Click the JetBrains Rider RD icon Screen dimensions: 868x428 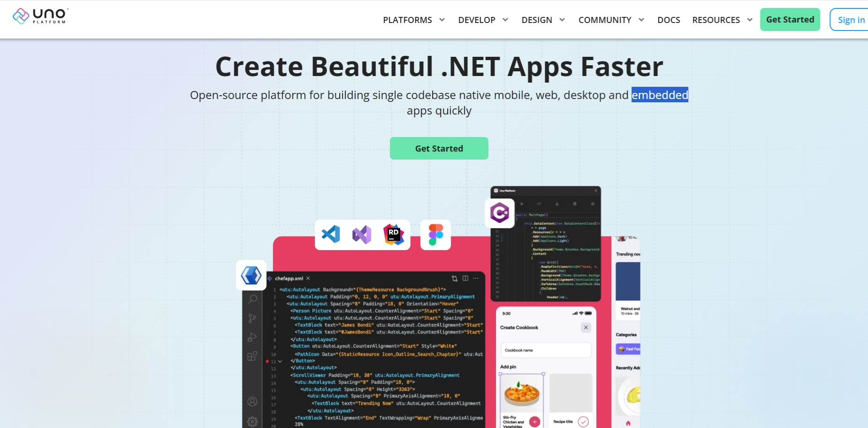point(394,234)
